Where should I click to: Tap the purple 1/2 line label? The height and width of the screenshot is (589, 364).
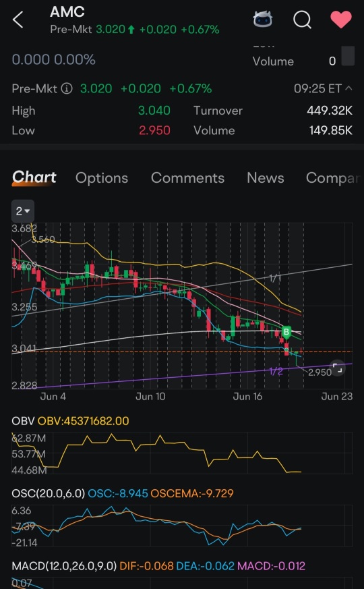pyautogui.click(x=276, y=371)
